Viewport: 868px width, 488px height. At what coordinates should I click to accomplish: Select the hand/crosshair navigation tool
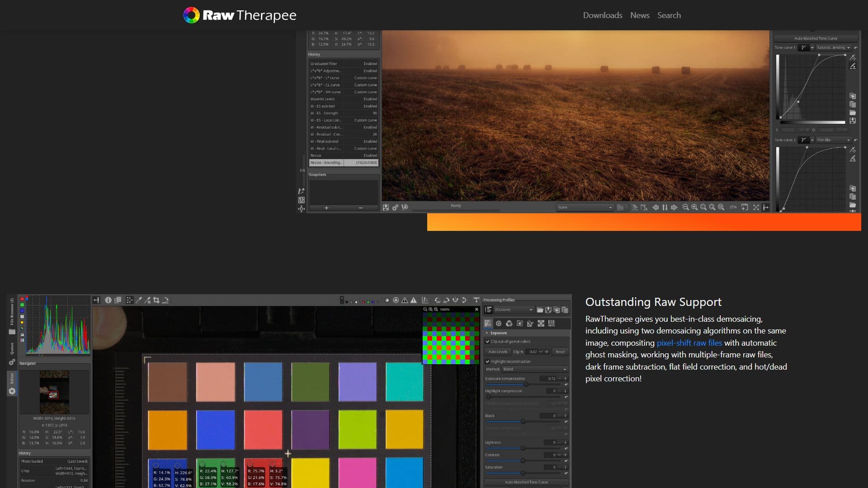[130, 300]
